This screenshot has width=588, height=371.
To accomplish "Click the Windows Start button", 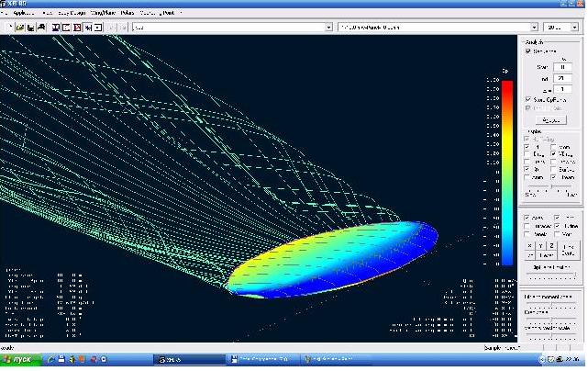I will (21, 359).
